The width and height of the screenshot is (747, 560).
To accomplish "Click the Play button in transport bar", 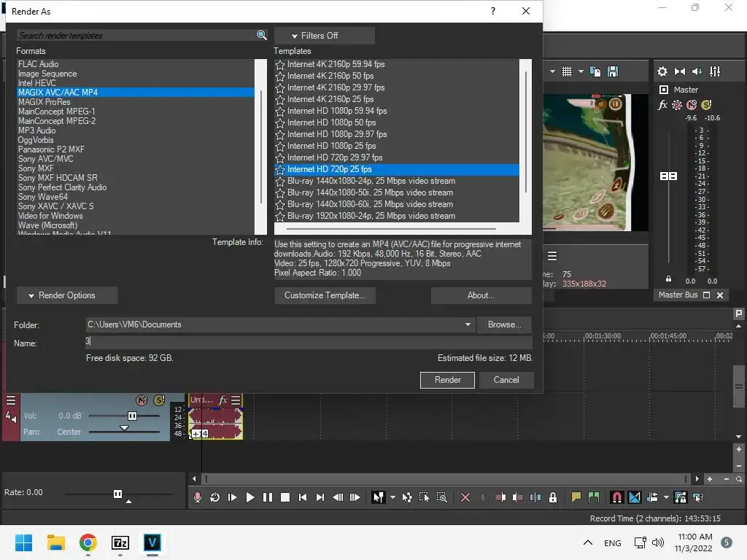I will (x=249, y=497).
